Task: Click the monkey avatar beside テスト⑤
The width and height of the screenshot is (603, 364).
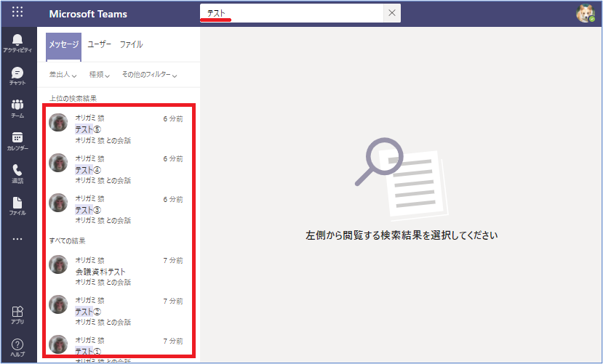Action: [x=58, y=123]
